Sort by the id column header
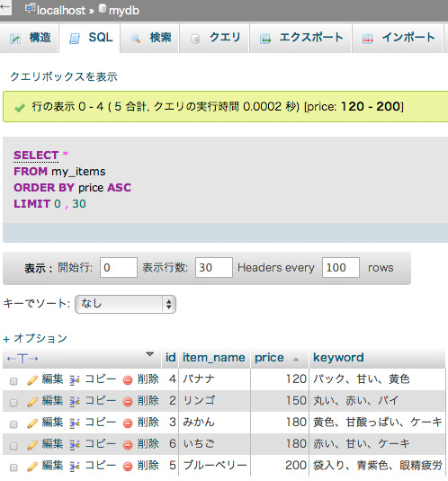Viewport: 448px width, 481px height. click(171, 358)
